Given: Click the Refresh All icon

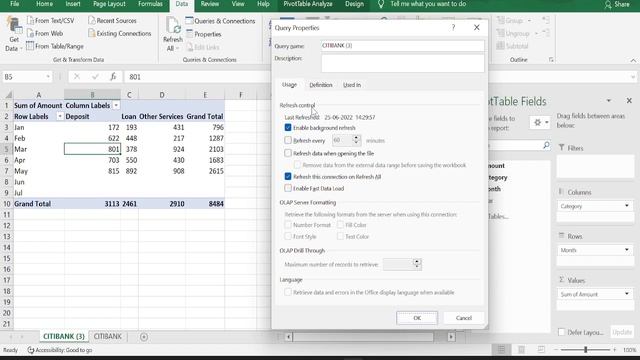Looking at the screenshot, I should point(173,26).
